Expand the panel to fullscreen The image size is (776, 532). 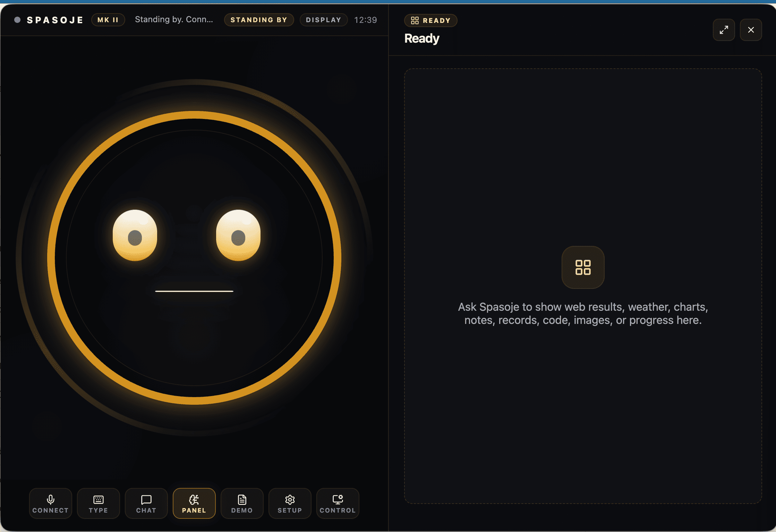724,30
